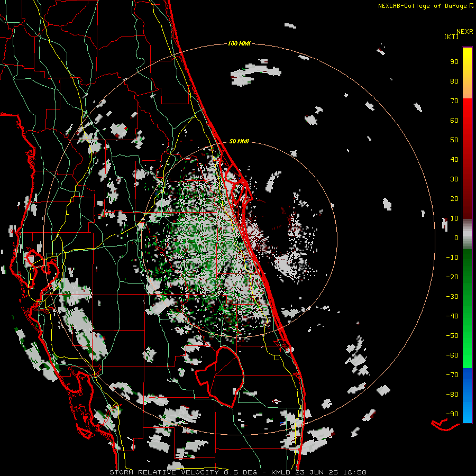Click the -20 value on velocity scale
Screen dimensions: 476x476
tap(452, 277)
